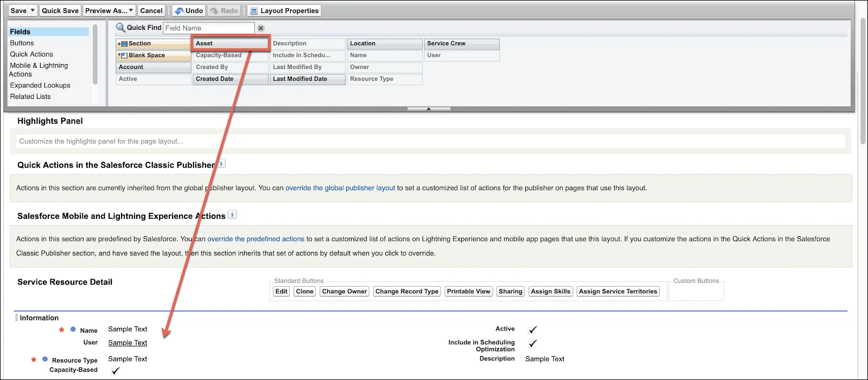868x380 pixels.
Task: Click the Blank Space element icon
Action: point(123,55)
